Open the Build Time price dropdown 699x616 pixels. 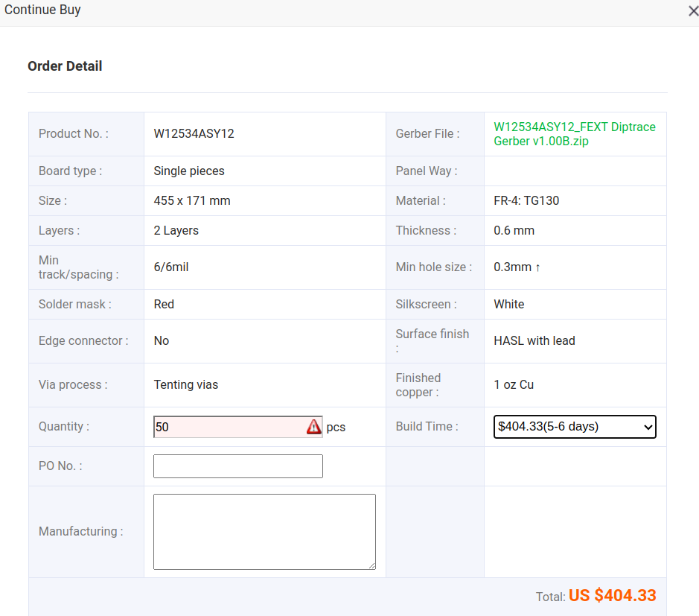tap(574, 427)
